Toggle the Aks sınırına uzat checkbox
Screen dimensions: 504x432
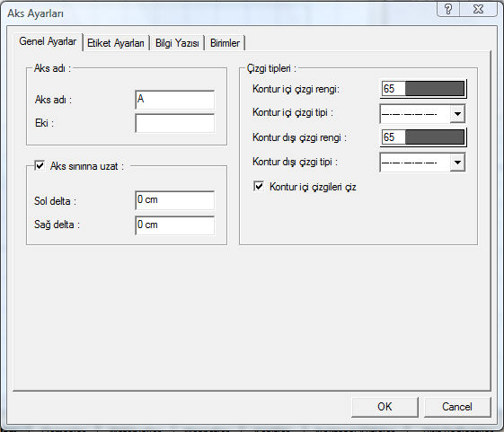40,166
